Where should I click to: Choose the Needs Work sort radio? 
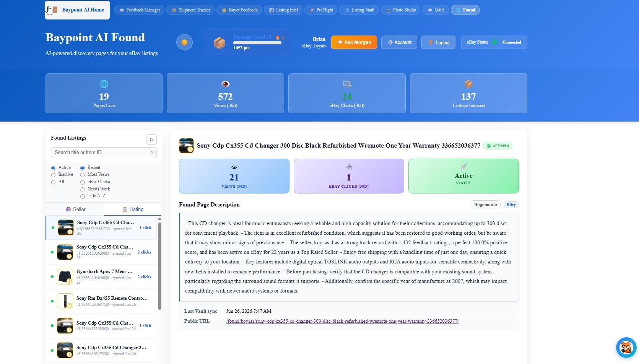(x=82, y=189)
